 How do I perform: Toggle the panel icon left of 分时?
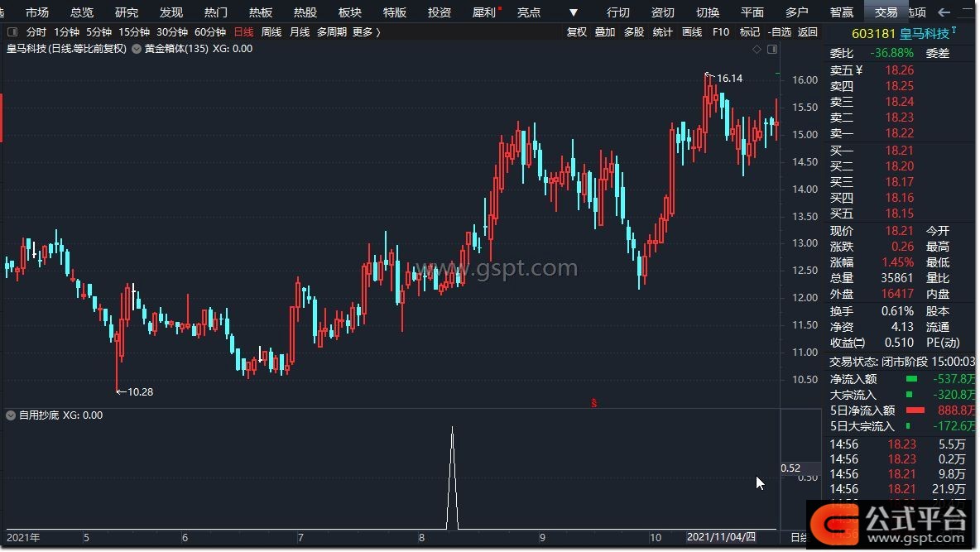12,32
